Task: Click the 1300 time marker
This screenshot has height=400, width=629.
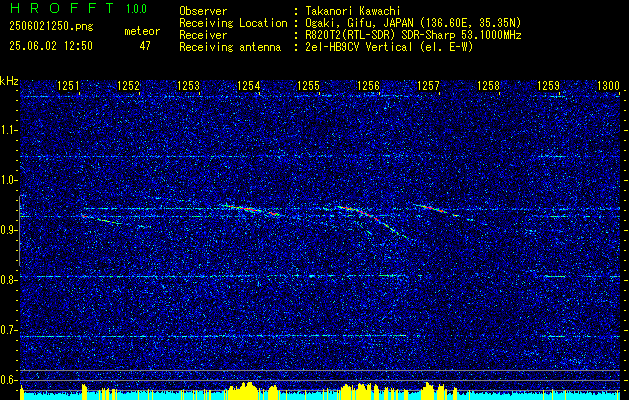Action: (x=609, y=85)
